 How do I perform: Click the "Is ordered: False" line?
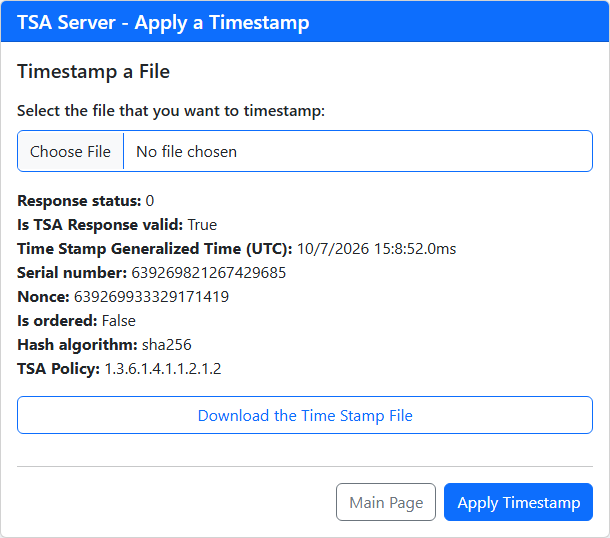[x=77, y=321]
